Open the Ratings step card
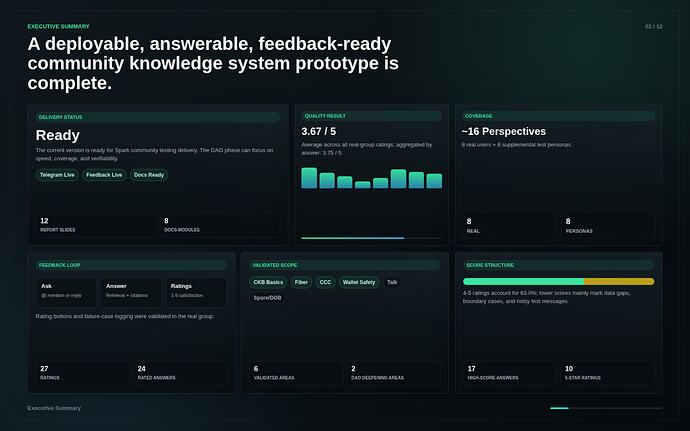The height and width of the screenshot is (431, 690). 195,292
